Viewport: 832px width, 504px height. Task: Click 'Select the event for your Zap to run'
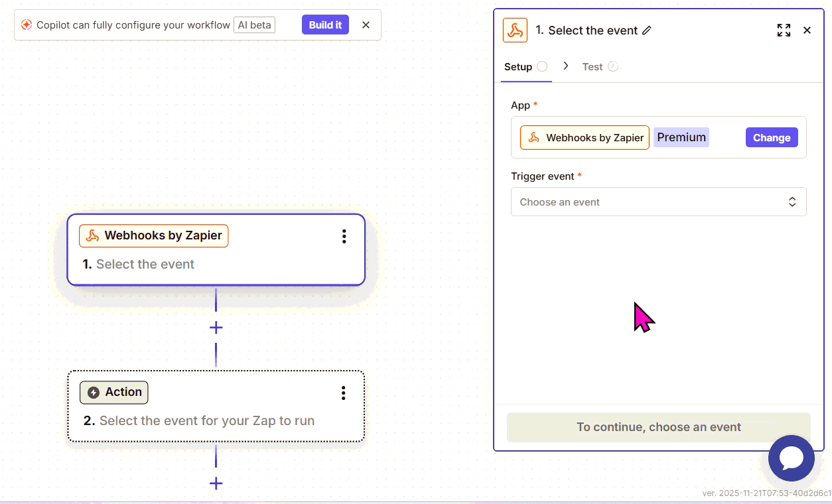[x=207, y=420]
